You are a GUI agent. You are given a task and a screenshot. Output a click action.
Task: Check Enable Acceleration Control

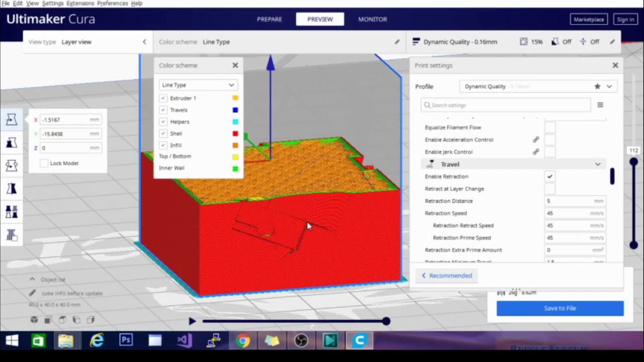tap(550, 140)
